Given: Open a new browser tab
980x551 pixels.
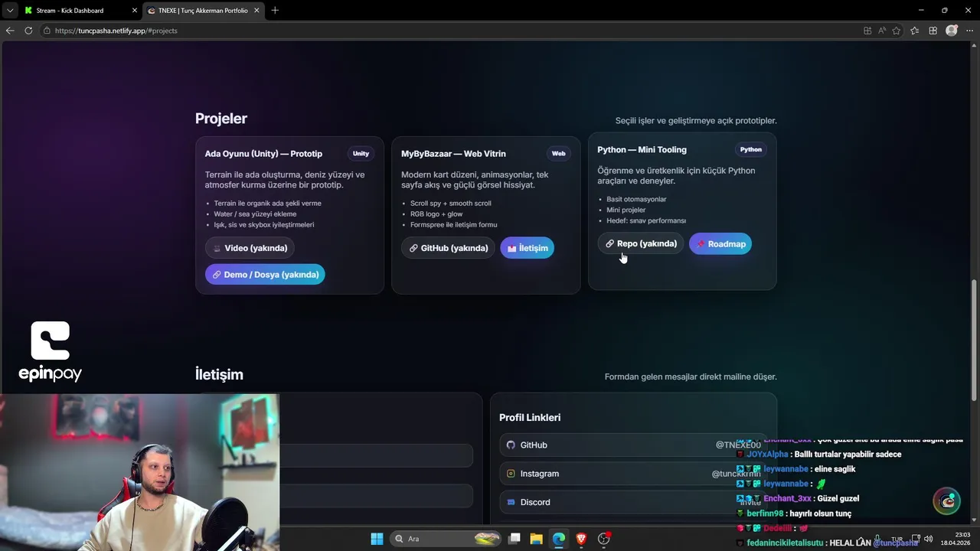Looking at the screenshot, I should tap(275, 11).
